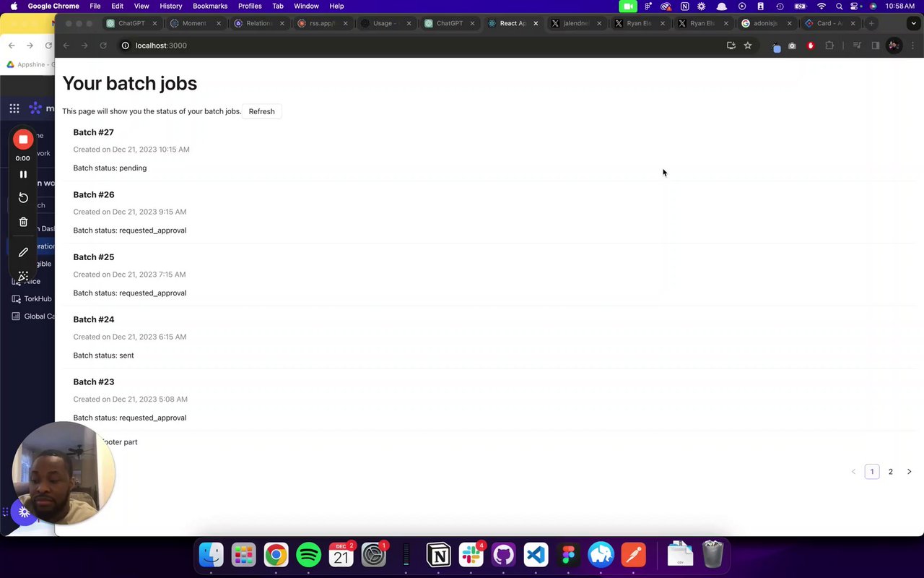Switch to the React App tab
This screenshot has height=578, width=924.
point(513,23)
